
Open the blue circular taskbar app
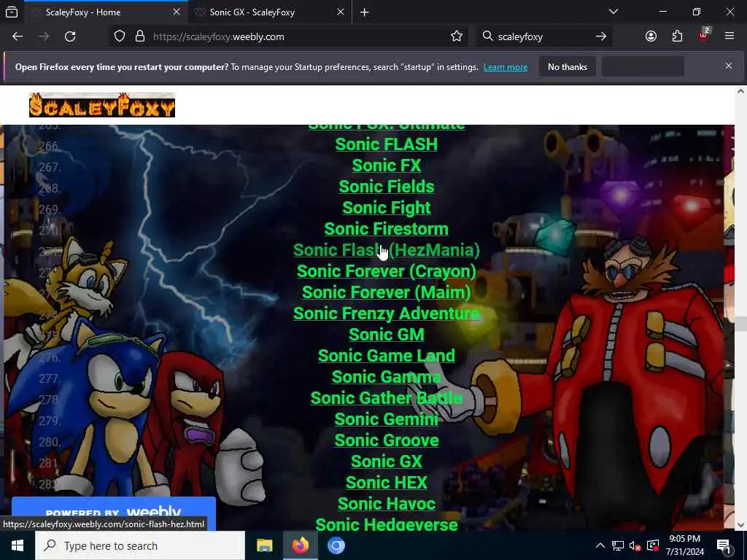336,545
